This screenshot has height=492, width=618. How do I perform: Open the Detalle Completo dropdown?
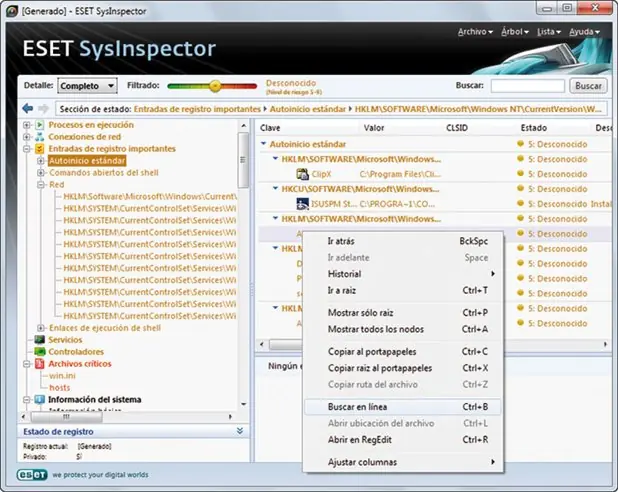pyautogui.click(x=87, y=86)
